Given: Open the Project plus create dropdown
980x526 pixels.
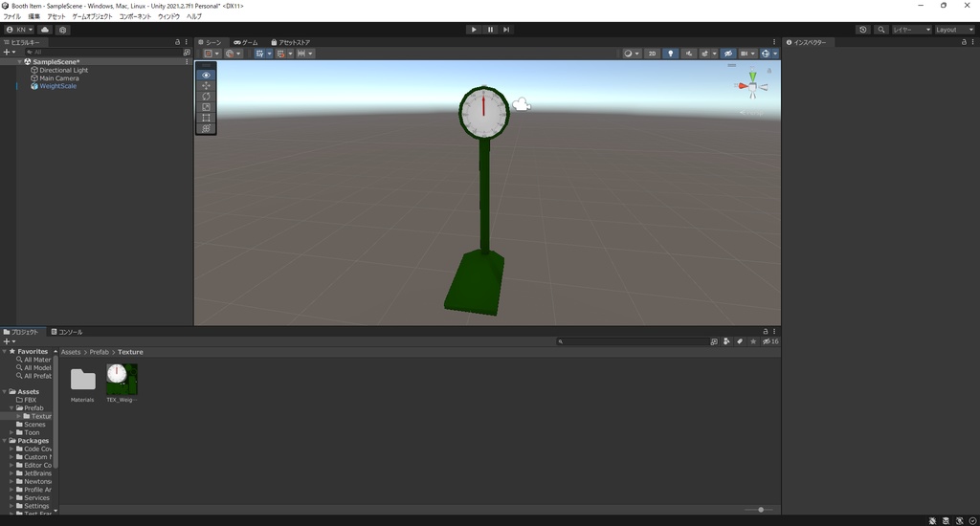Looking at the screenshot, I should 10,341.
